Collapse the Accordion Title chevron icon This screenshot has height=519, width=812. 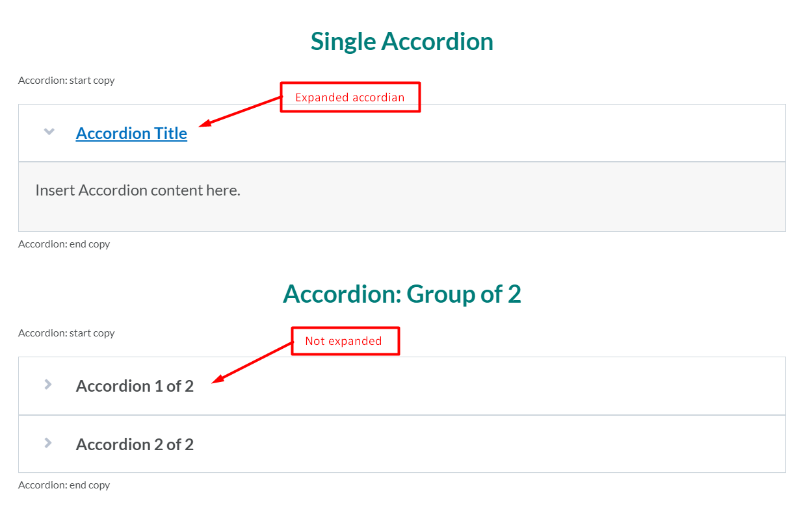(49, 132)
